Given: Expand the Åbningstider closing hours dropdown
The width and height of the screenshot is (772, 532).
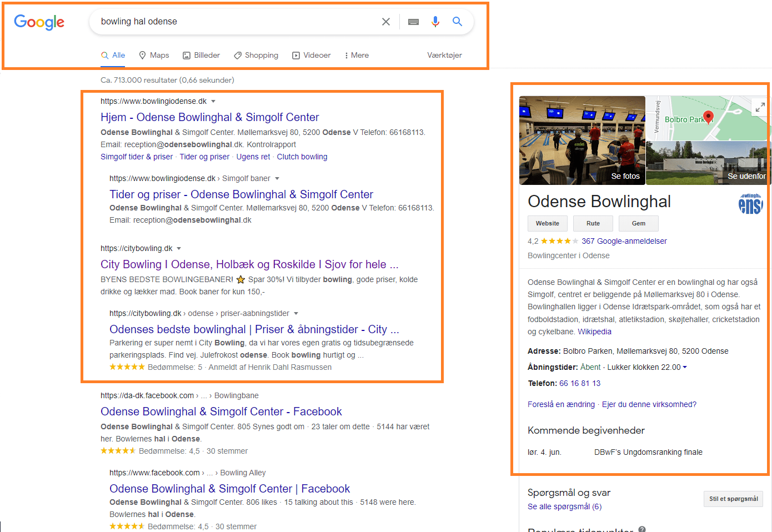Looking at the screenshot, I should pyautogui.click(x=685, y=367).
